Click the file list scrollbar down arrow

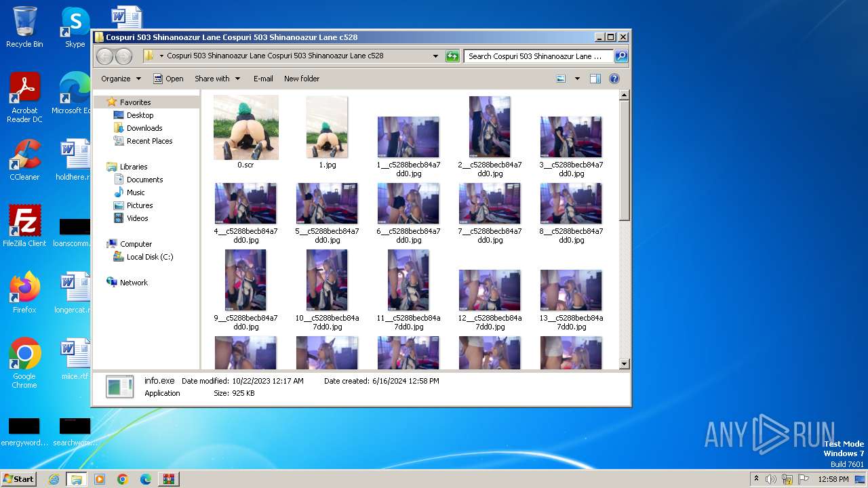[625, 364]
